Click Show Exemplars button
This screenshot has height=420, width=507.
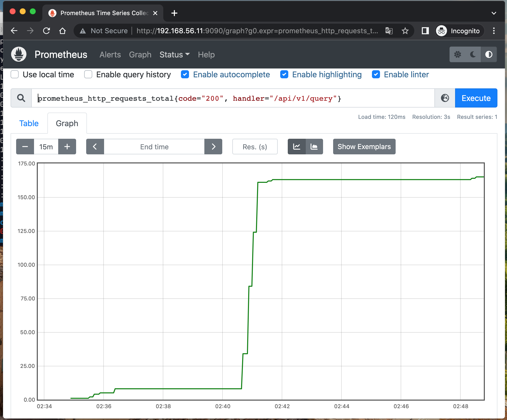point(364,147)
